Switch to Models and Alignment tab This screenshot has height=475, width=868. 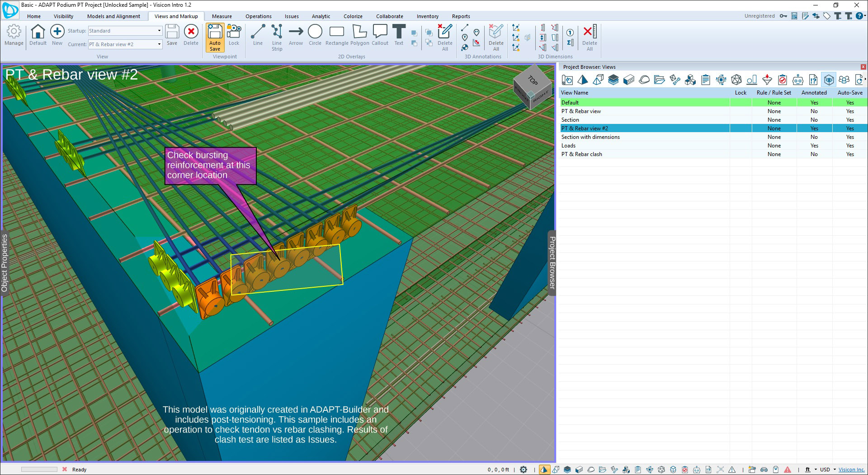pyautogui.click(x=113, y=16)
